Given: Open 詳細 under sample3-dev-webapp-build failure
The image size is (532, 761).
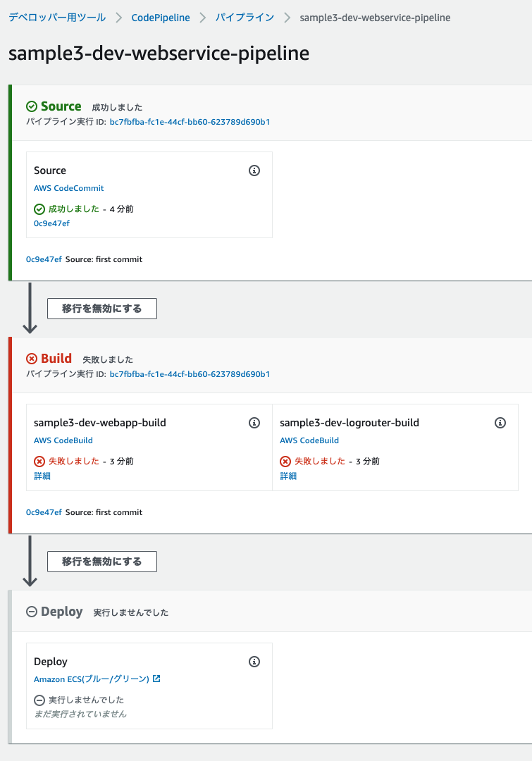Looking at the screenshot, I should pyautogui.click(x=41, y=476).
